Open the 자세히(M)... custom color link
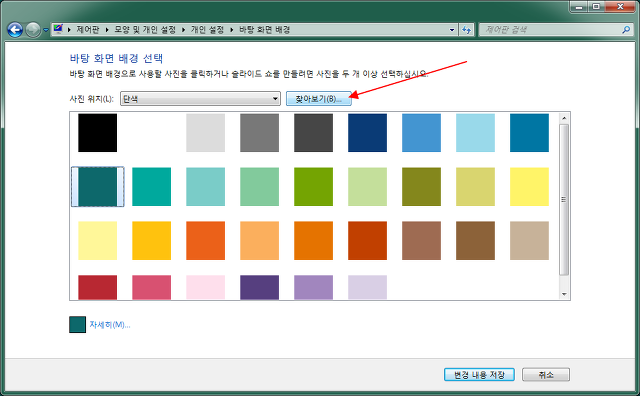The width and height of the screenshot is (640, 396). [x=110, y=325]
